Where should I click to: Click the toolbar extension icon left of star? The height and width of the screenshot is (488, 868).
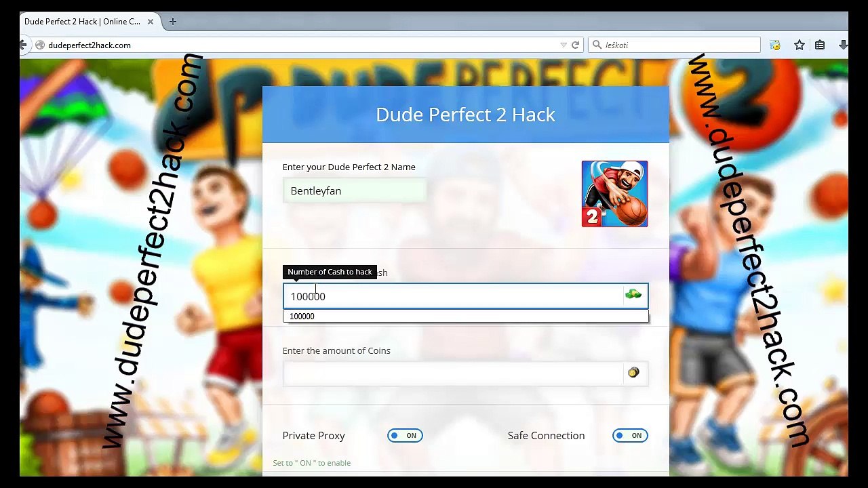(x=775, y=45)
